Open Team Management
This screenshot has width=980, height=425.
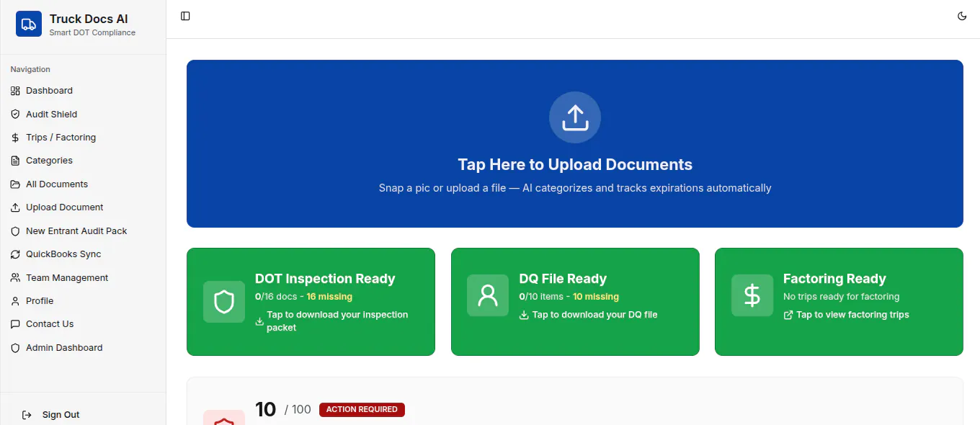pyautogui.click(x=83, y=277)
